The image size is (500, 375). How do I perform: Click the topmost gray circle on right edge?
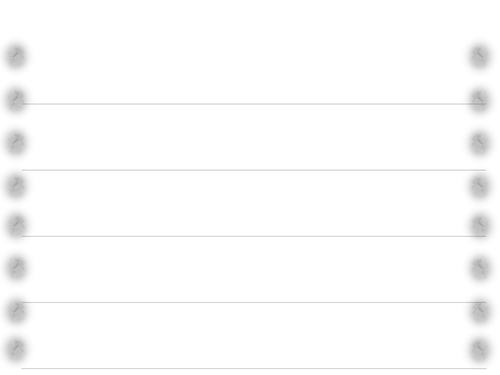479,57
